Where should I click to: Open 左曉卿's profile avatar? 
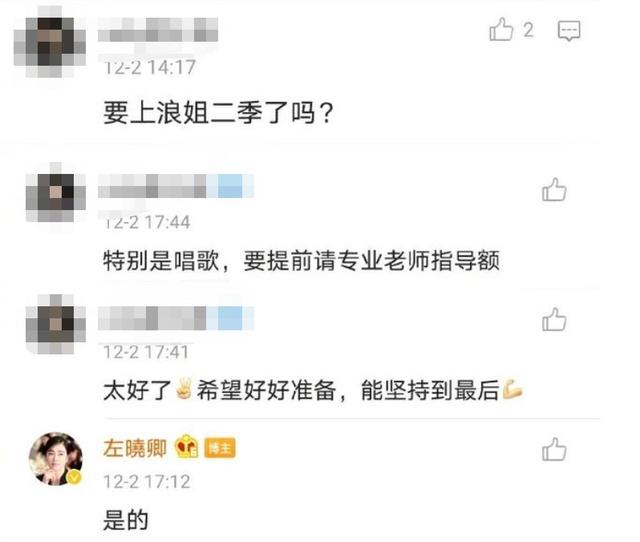coord(56,459)
